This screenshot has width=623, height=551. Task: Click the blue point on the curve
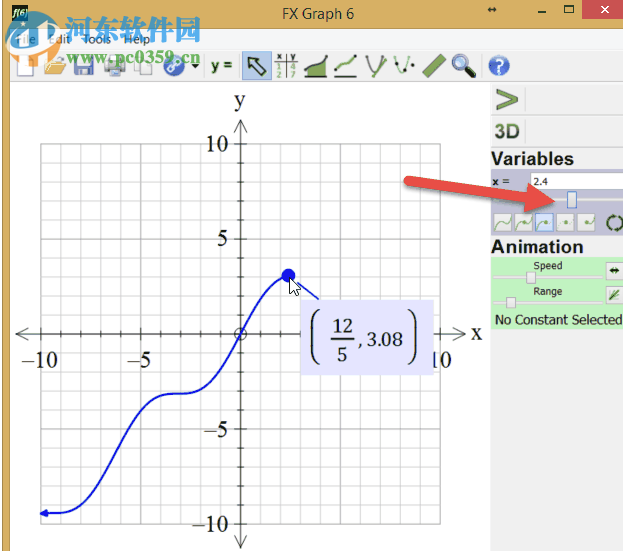[288, 275]
